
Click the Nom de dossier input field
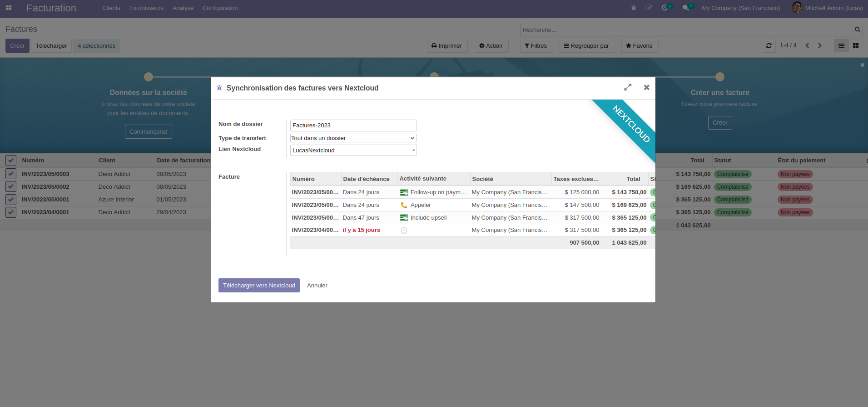coord(353,126)
